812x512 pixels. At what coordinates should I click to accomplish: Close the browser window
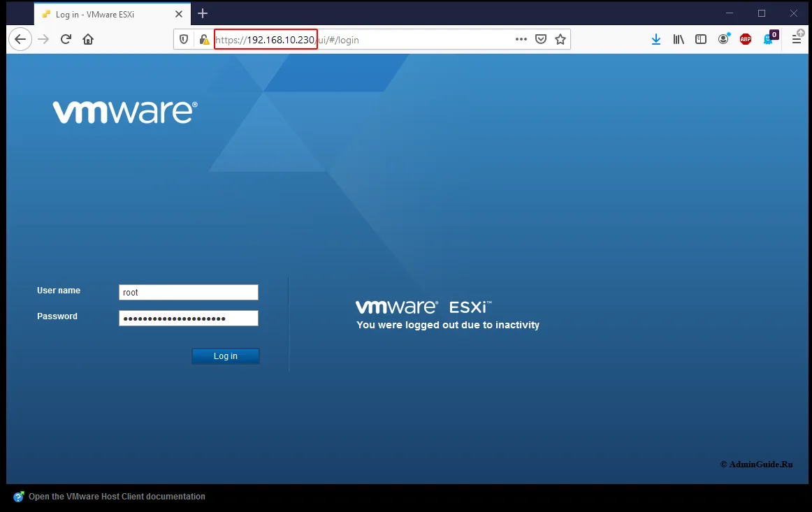[794, 13]
